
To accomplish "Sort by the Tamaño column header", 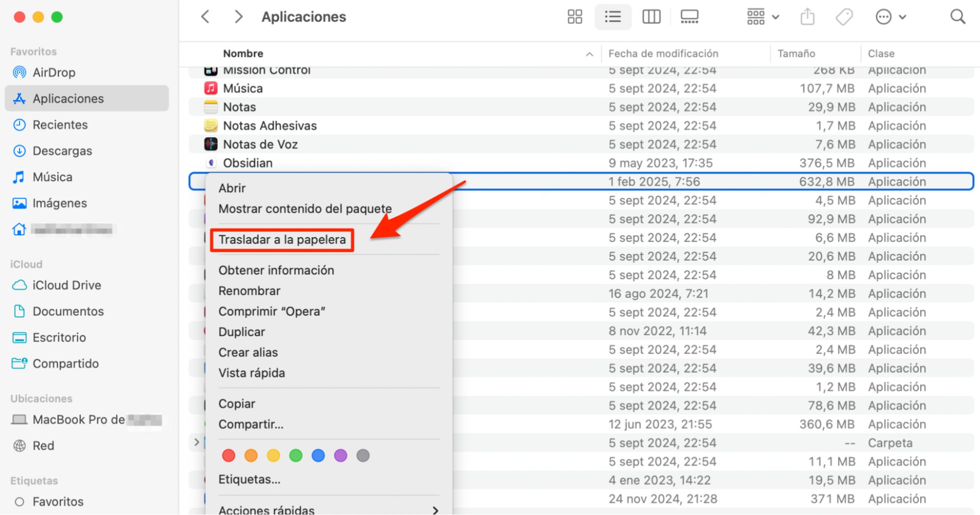I will point(796,53).
